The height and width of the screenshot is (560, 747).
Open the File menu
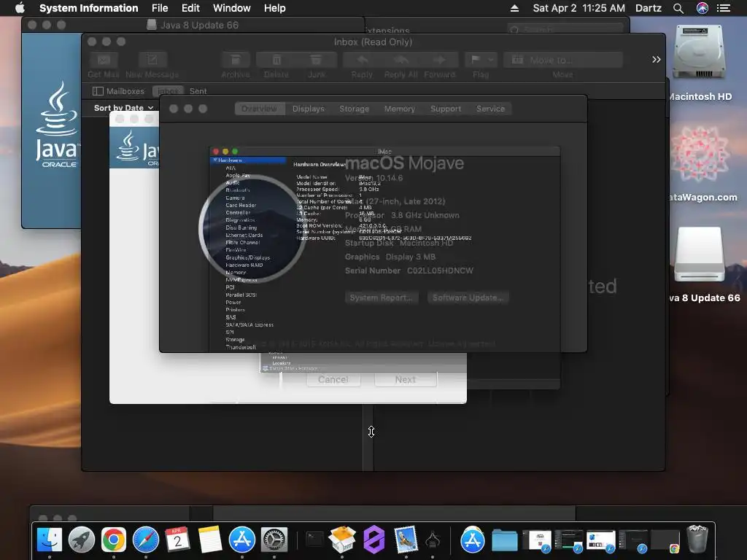click(x=160, y=8)
